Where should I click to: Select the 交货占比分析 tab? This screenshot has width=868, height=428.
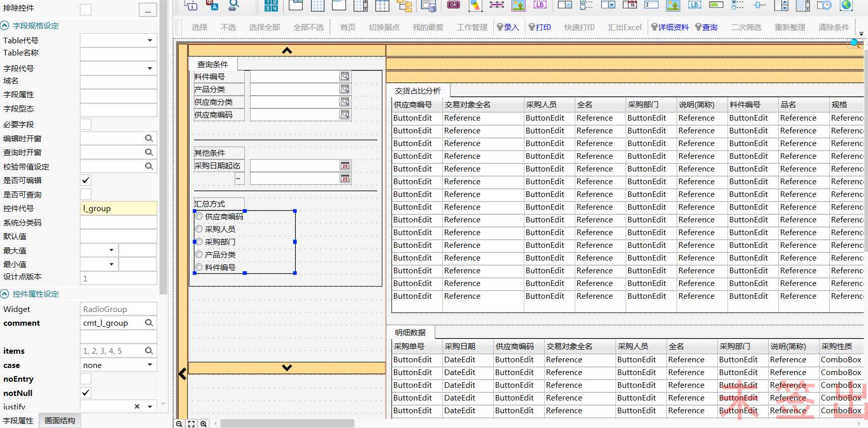[417, 91]
